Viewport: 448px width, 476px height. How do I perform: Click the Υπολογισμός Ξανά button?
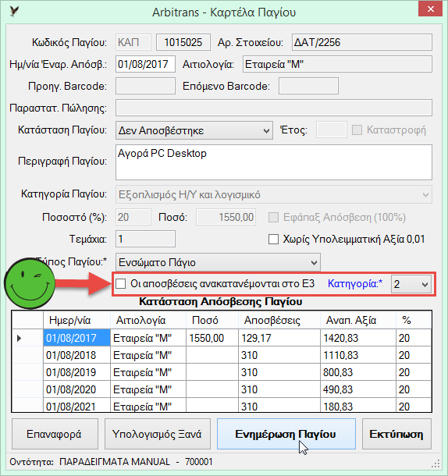pyautogui.click(x=158, y=434)
